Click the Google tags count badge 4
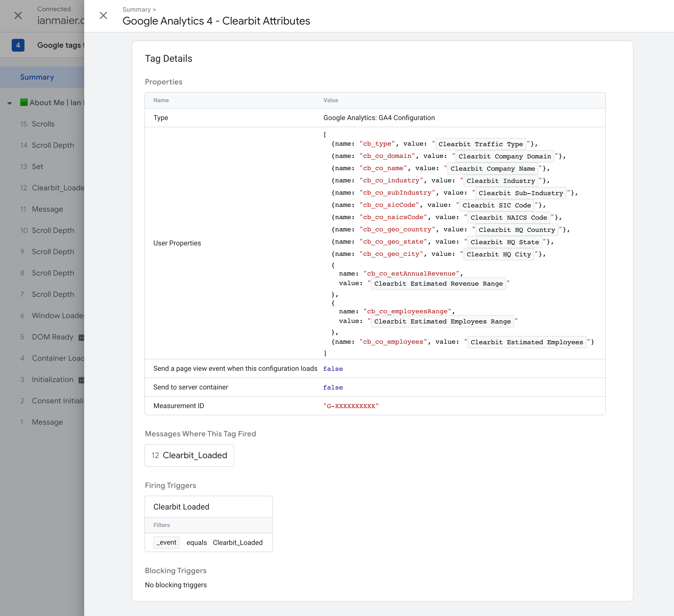 (x=18, y=45)
